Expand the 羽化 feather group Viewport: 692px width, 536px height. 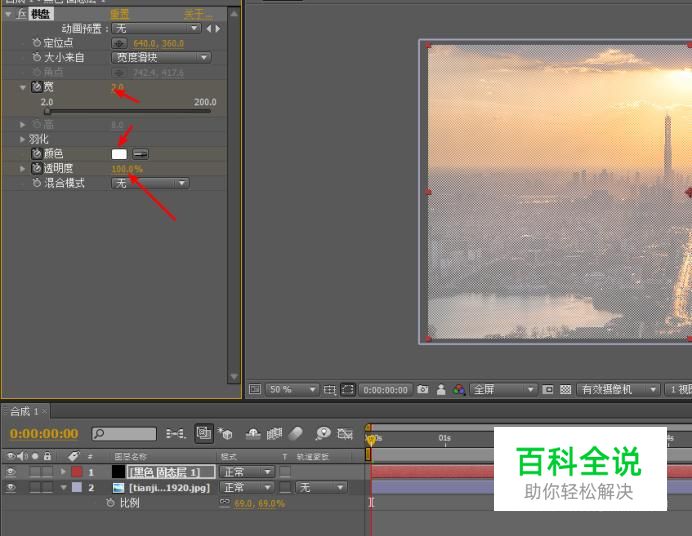pos(23,139)
